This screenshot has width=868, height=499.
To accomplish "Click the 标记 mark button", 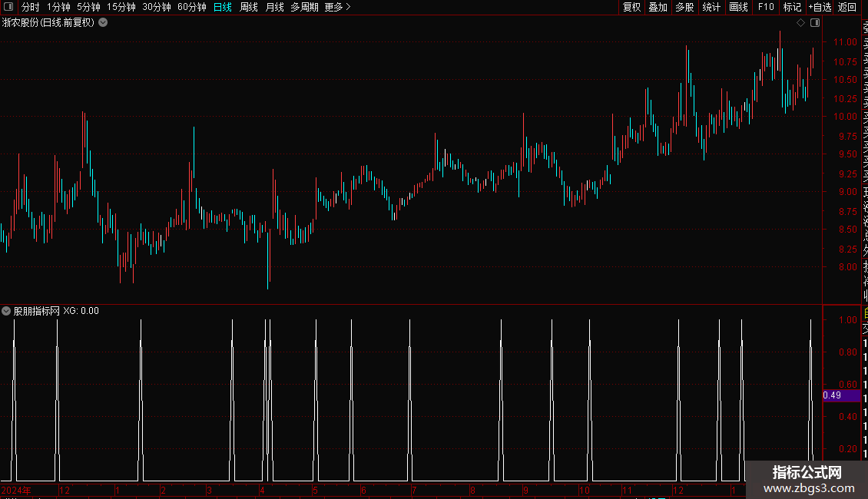I will 792,7.
